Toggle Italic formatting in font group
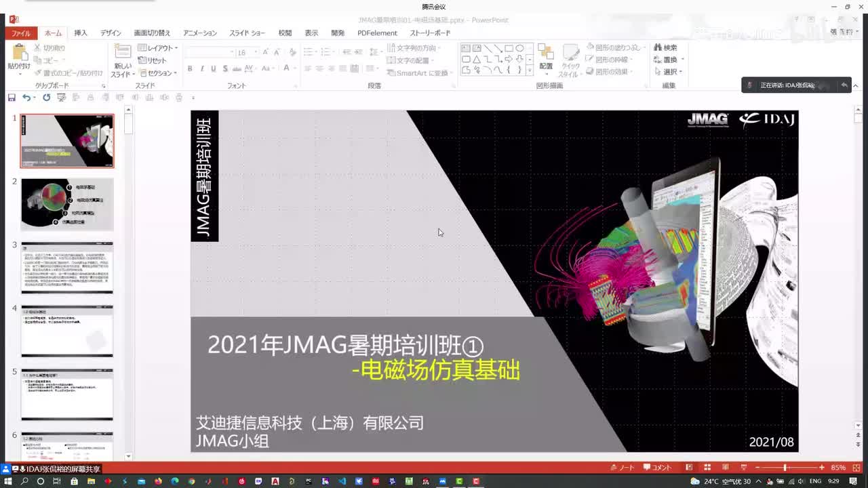Image resolution: width=868 pixels, height=488 pixels. pos(202,68)
